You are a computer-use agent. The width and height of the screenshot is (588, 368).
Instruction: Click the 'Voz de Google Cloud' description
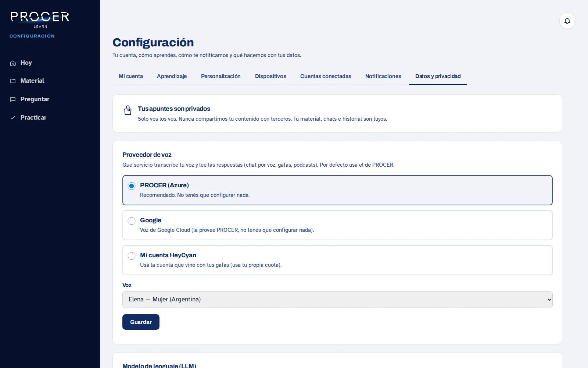point(227,230)
